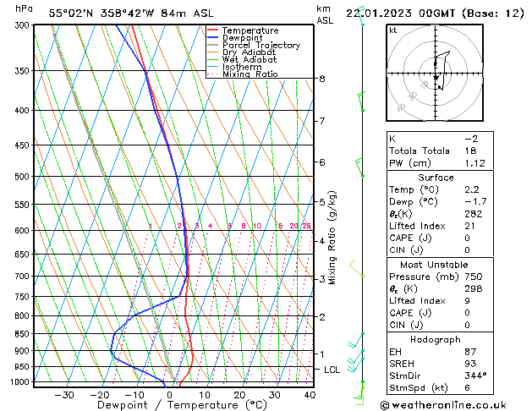
Task: Click the 300 hPa pressure label
Action: (x=24, y=25)
